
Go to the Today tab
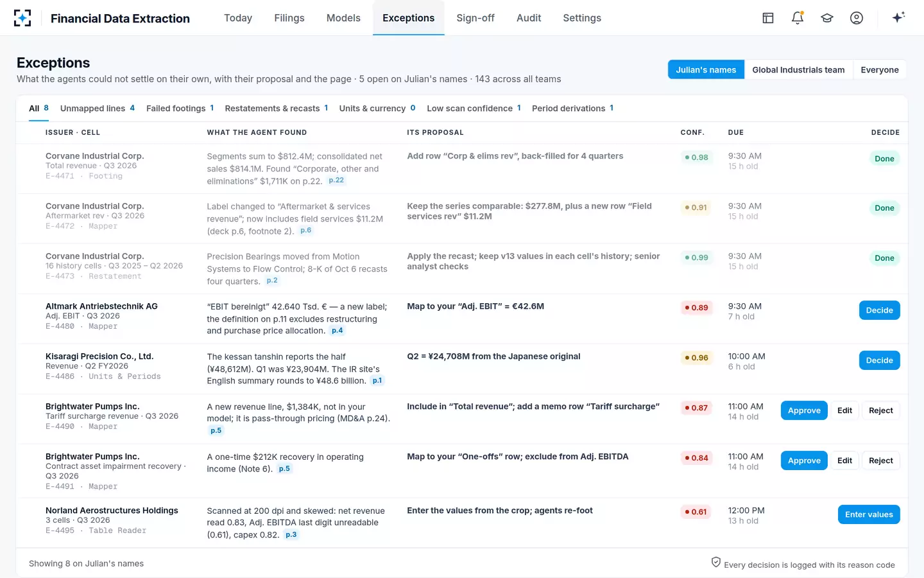pos(238,18)
